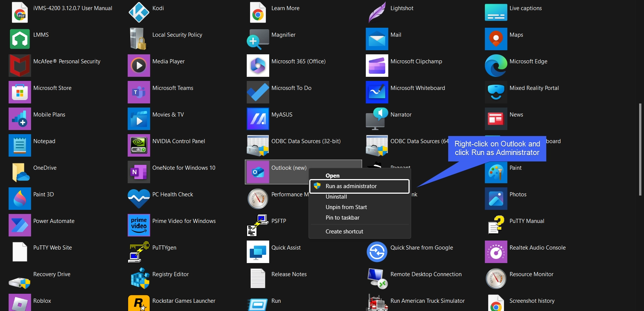The image size is (644, 311).
Task: Click the Release Notes label
Action: (x=289, y=274)
